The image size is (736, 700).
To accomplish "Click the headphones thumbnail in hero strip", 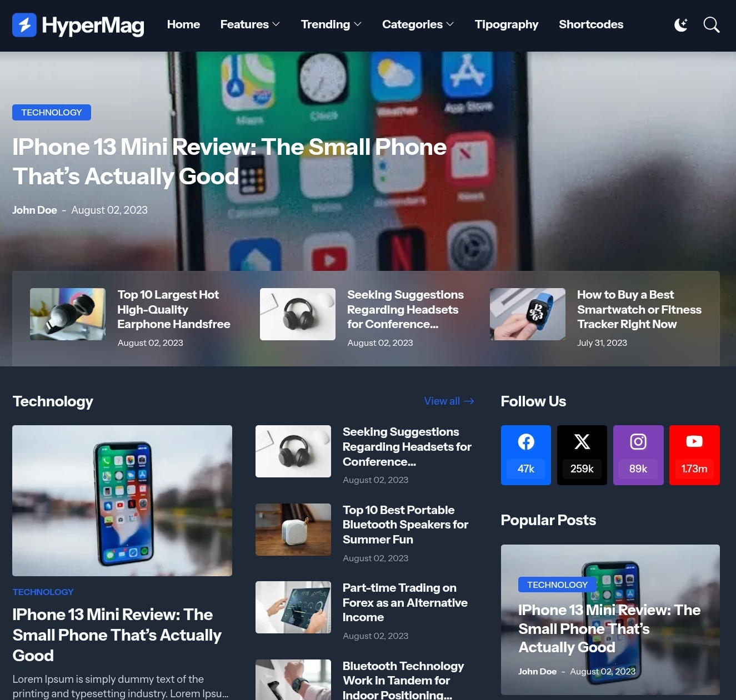I will coord(298,314).
